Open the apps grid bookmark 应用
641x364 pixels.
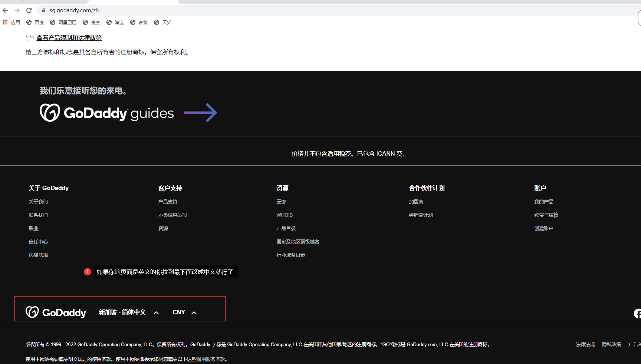click(11, 22)
